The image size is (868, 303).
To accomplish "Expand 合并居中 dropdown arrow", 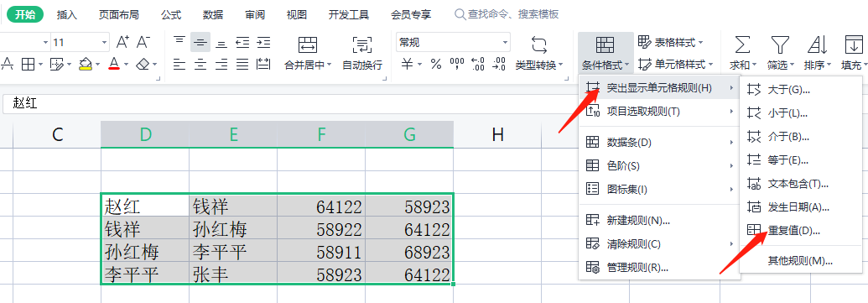I will point(329,65).
